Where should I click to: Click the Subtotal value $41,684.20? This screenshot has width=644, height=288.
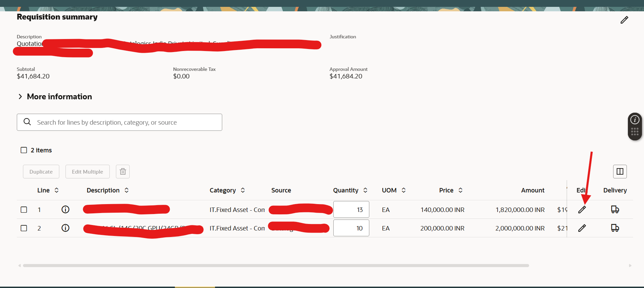point(33,76)
